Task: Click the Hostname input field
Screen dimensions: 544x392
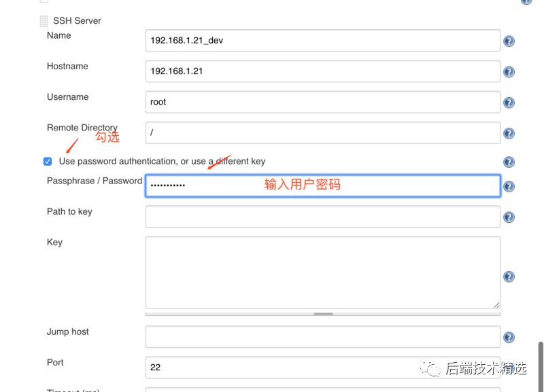Action: [322, 71]
